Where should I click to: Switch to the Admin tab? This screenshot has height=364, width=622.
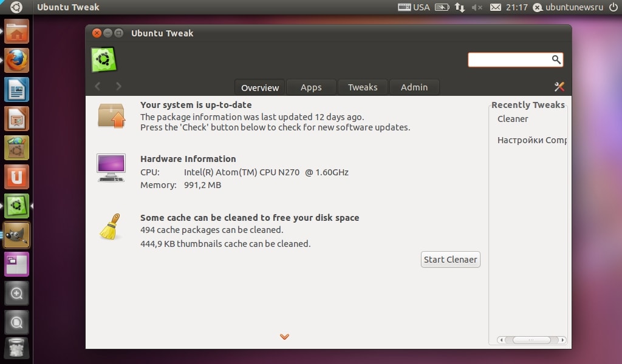[414, 87]
